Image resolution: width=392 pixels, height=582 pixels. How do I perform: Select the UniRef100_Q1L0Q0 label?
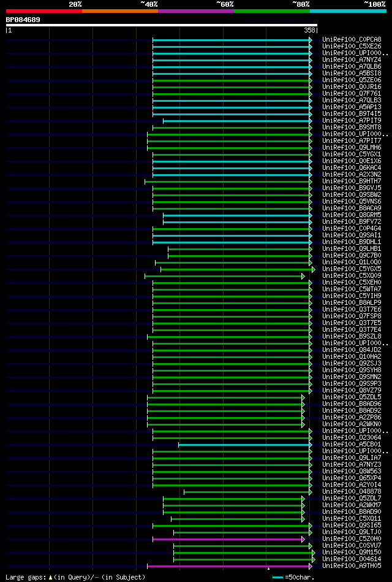(x=352, y=262)
